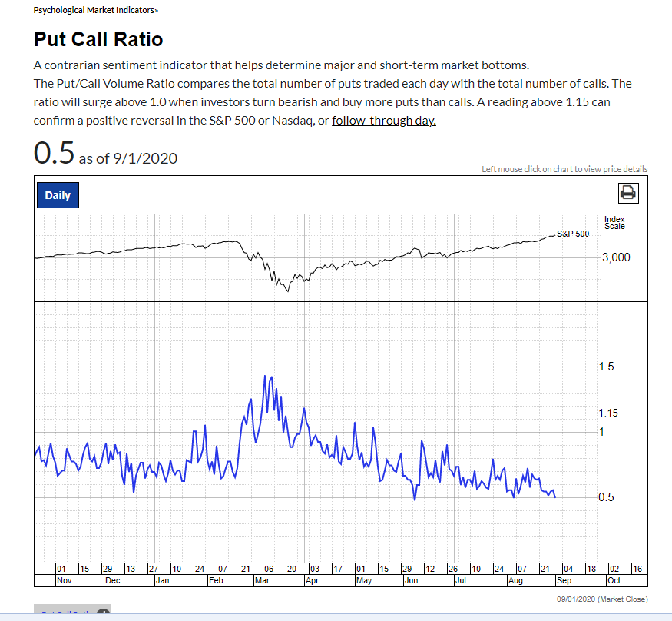Click the last data point of blue ratio line
Screen dimensions: 672x621
point(555,497)
